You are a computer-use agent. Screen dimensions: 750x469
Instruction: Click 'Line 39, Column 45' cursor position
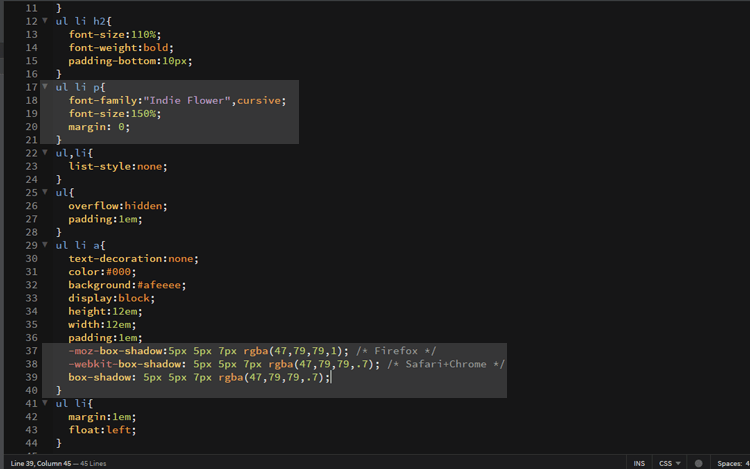click(x=41, y=463)
